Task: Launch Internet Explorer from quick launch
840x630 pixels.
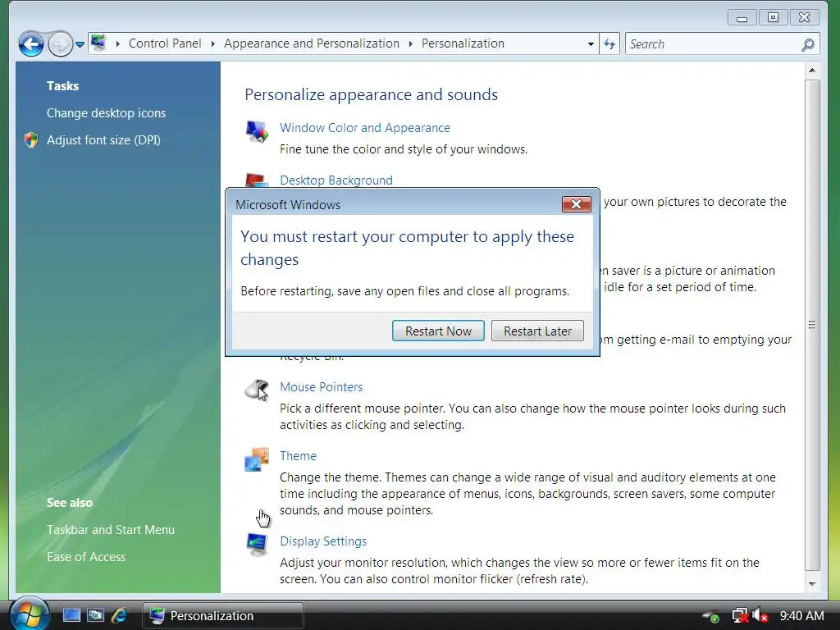Action: (x=120, y=615)
